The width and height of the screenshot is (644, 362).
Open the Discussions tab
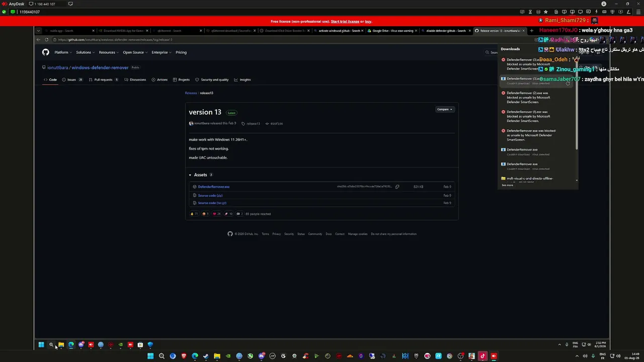tap(135, 79)
